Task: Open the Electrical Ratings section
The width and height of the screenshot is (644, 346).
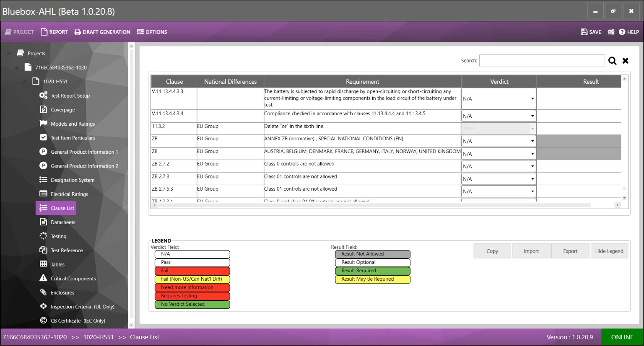Action: pyautogui.click(x=69, y=194)
